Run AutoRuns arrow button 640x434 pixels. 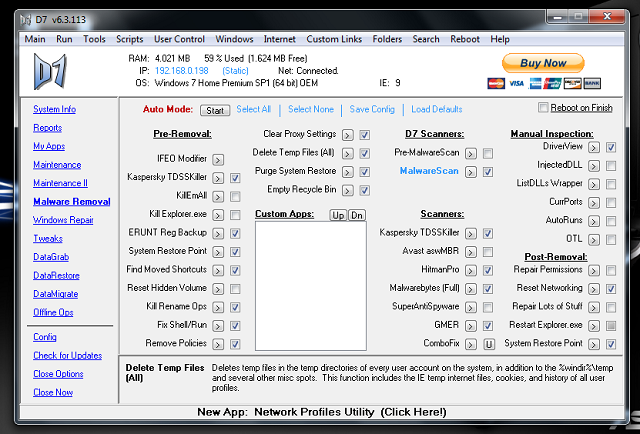[x=594, y=221]
